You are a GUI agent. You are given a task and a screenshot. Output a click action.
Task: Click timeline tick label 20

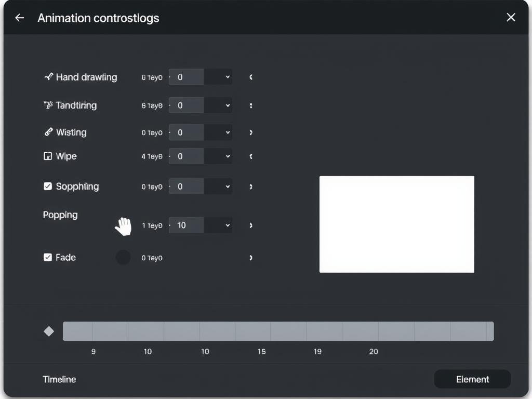[x=374, y=352]
